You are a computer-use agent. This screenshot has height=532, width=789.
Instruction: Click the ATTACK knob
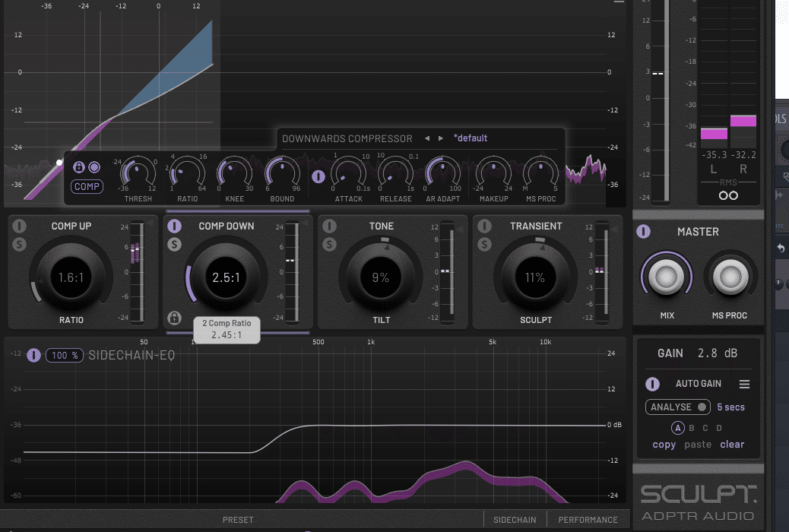click(x=348, y=173)
